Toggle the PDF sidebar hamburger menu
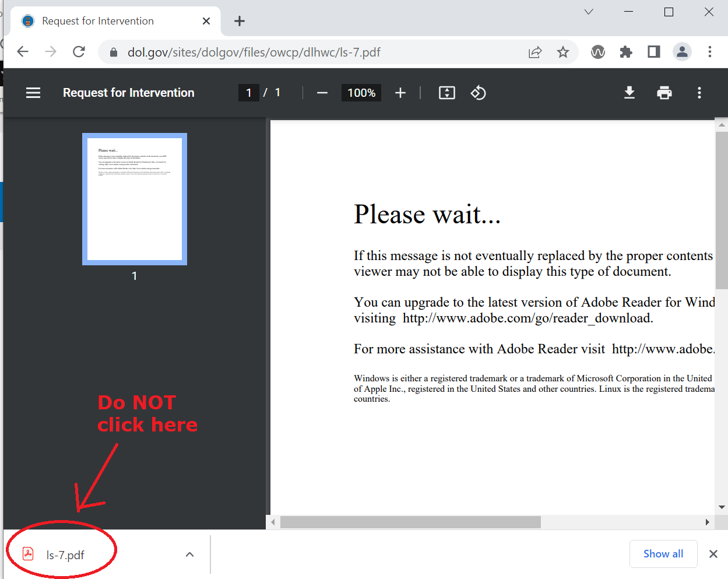 (x=33, y=93)
